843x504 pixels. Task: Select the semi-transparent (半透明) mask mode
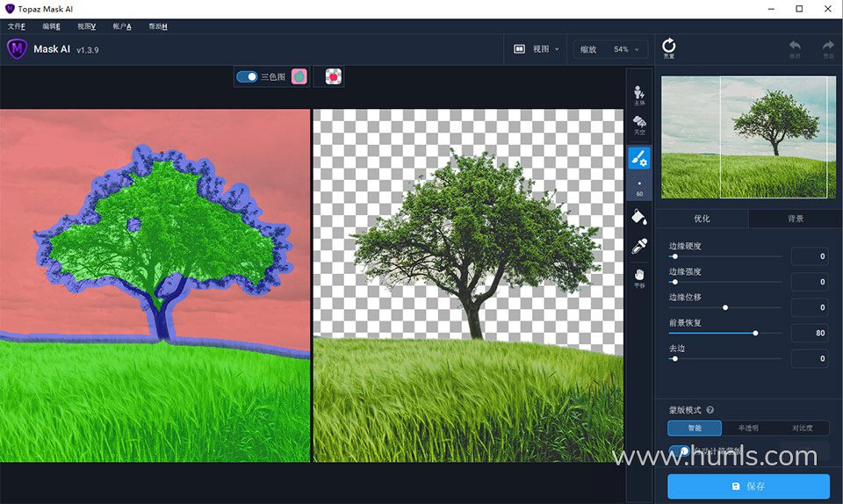pos(748,428)
